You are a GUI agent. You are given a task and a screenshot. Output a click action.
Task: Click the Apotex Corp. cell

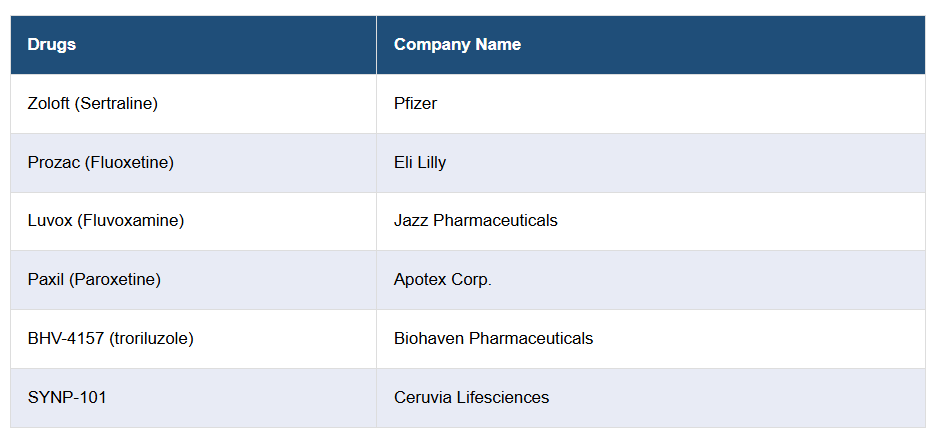pos(443,280)
